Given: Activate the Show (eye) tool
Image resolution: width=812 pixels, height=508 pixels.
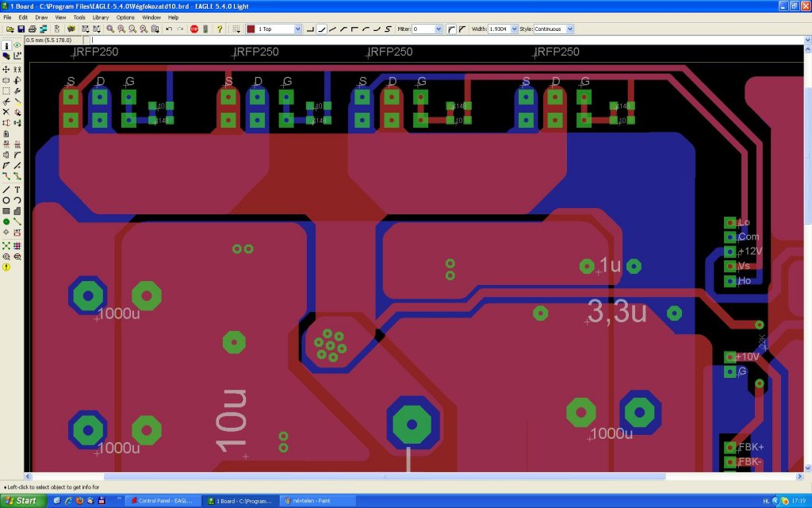Looking at the screenshot, I should pos(17,45).
